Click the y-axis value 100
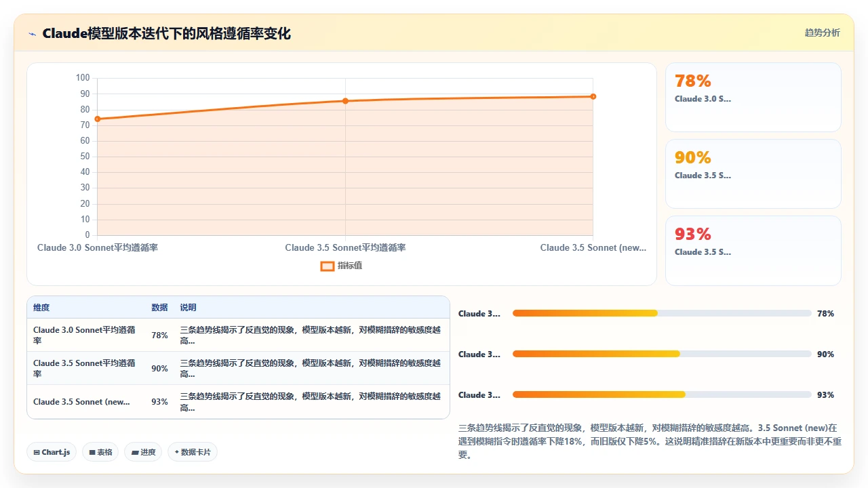This screenshot has width=868, height=488. tap(82, 78)
